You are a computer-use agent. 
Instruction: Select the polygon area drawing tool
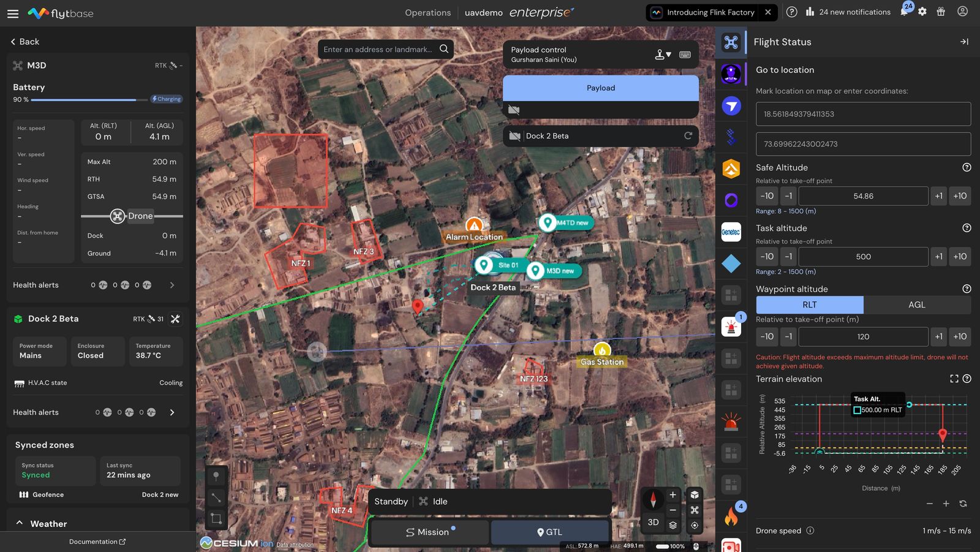pos(216,519)
